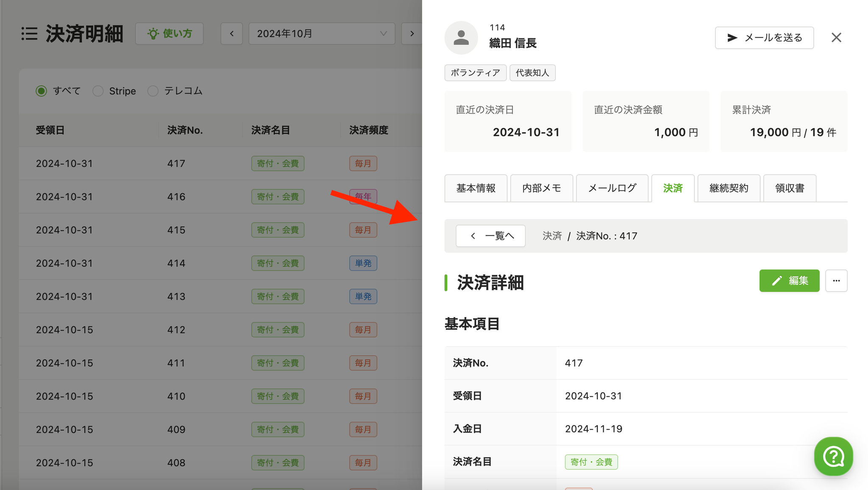This screenshot has width=868, height=490.
Task: Click the 決済 breadcrumb link
Action: point(552,236)
